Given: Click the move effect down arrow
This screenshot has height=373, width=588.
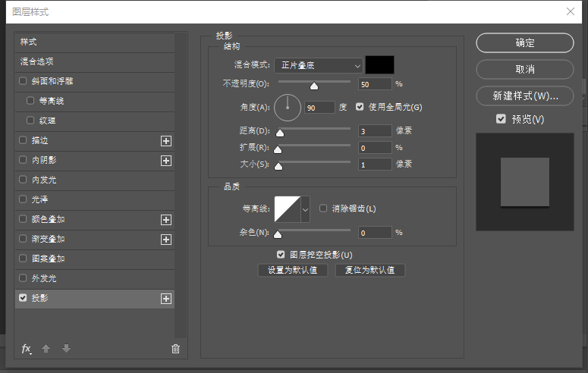Looking at the screenshot, I should 66,349.
